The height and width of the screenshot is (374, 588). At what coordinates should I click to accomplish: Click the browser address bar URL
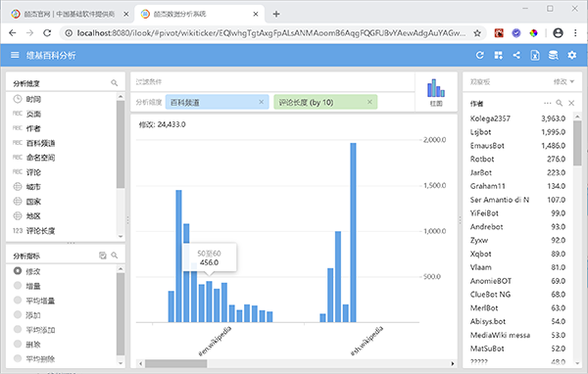click(x=271, y=33)
